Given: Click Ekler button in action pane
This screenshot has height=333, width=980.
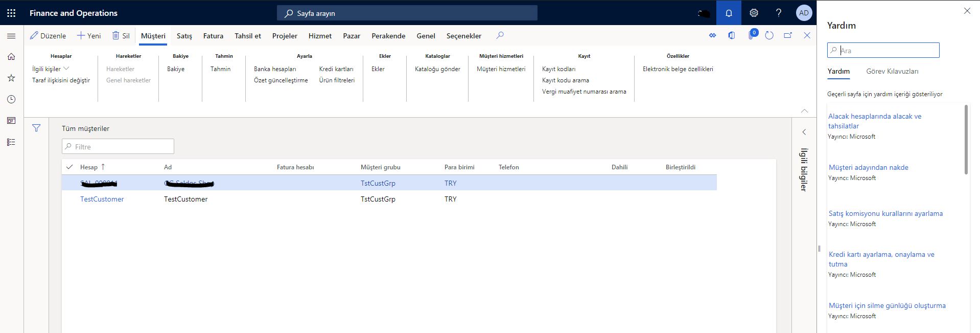Looking at the screenshot, I should tap(378, 69).
